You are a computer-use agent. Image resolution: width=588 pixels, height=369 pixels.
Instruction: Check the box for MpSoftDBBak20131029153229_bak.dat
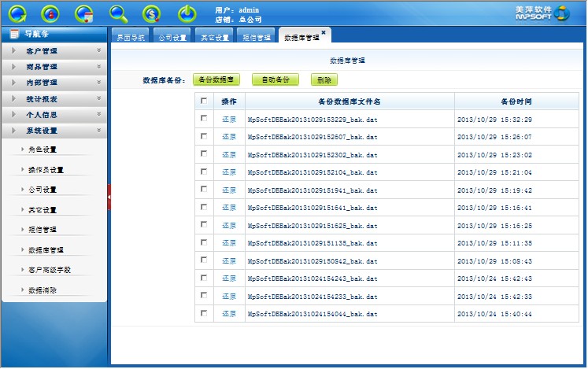(x=205, y=119)
